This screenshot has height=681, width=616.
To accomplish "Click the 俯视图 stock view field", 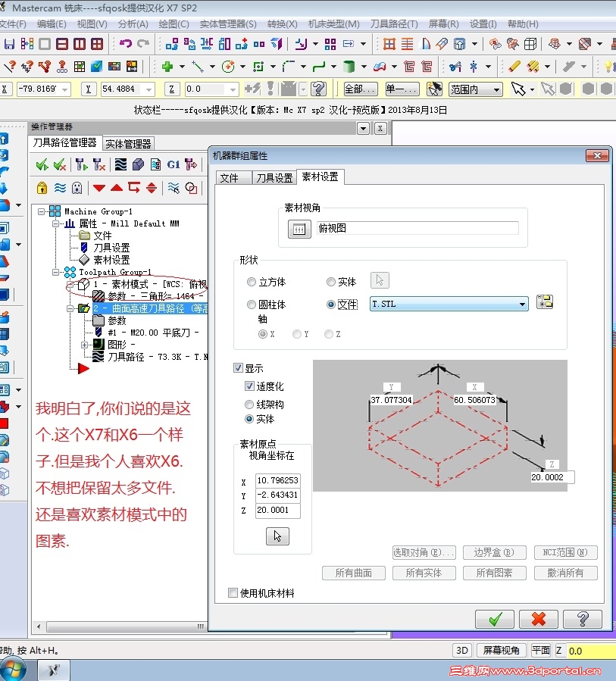I will pyautogui.click(x=417, y=228).
